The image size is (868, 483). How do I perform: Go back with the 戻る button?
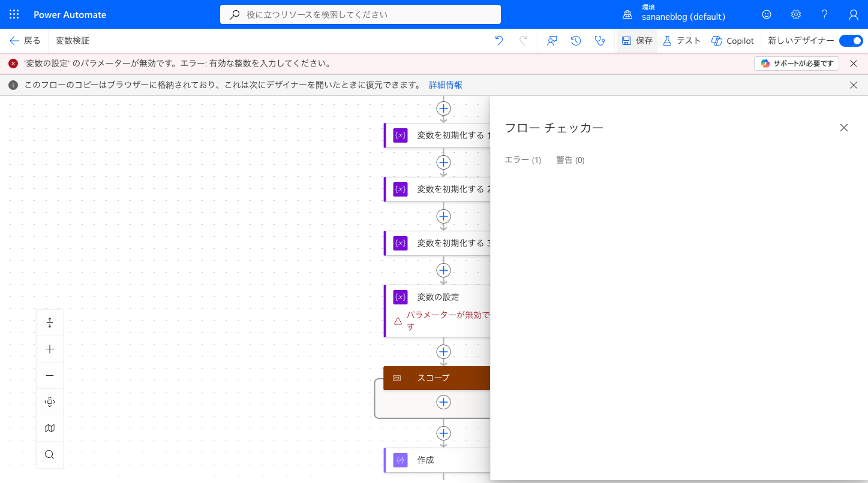tap(25, 41)
